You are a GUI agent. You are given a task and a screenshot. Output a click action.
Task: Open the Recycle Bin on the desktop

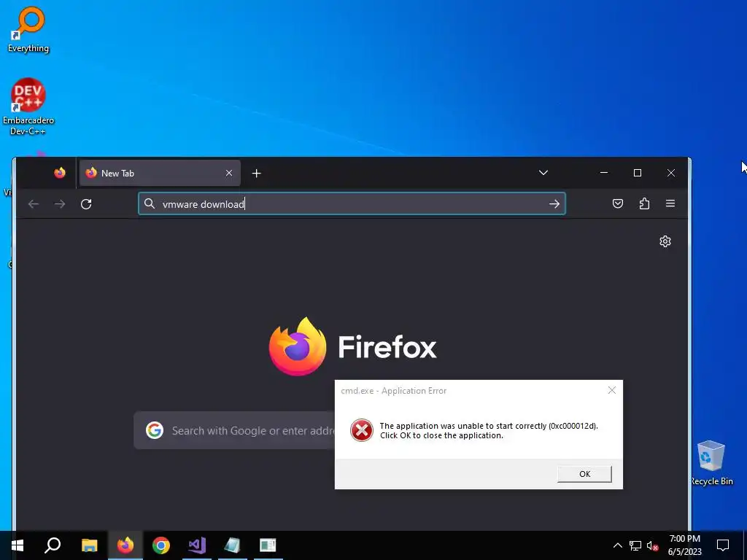711,462
